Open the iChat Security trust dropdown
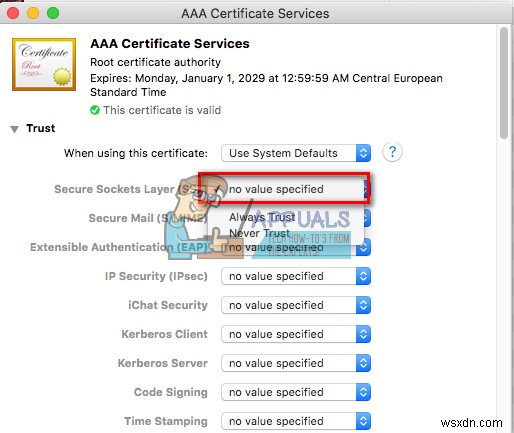This screenshot has height=433, width=514. click(296, 305)
